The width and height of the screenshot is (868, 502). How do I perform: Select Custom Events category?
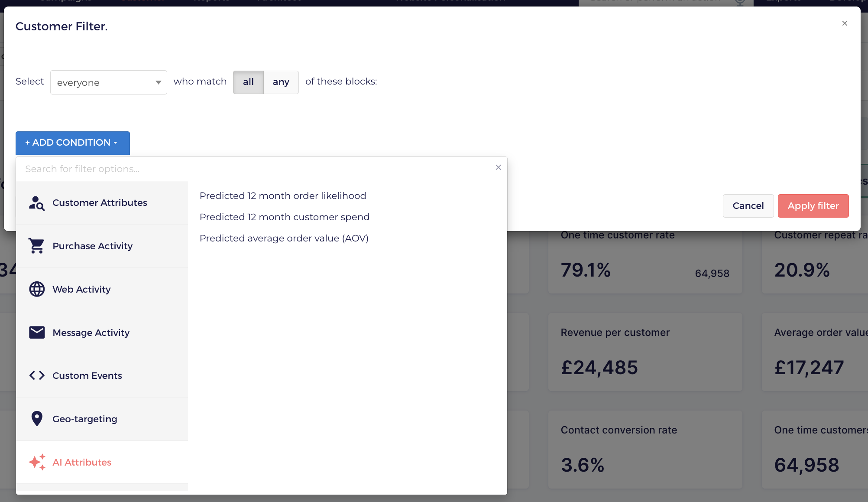(102, 375)
